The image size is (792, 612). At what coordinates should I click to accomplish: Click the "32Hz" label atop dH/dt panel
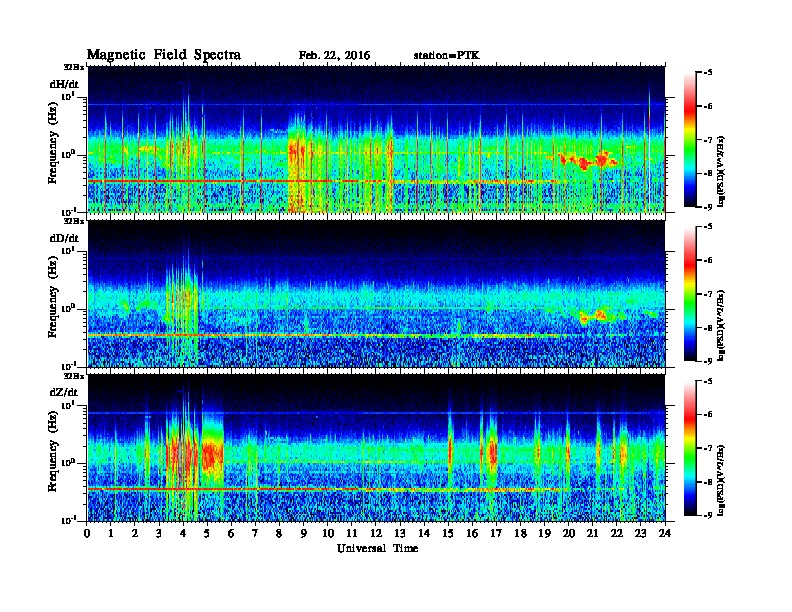coord(74,67)
